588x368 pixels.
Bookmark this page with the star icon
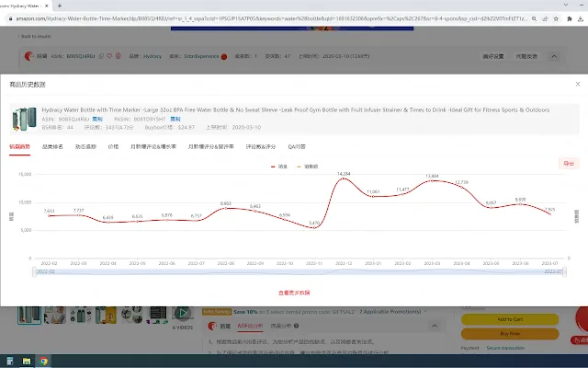(556, 18)
